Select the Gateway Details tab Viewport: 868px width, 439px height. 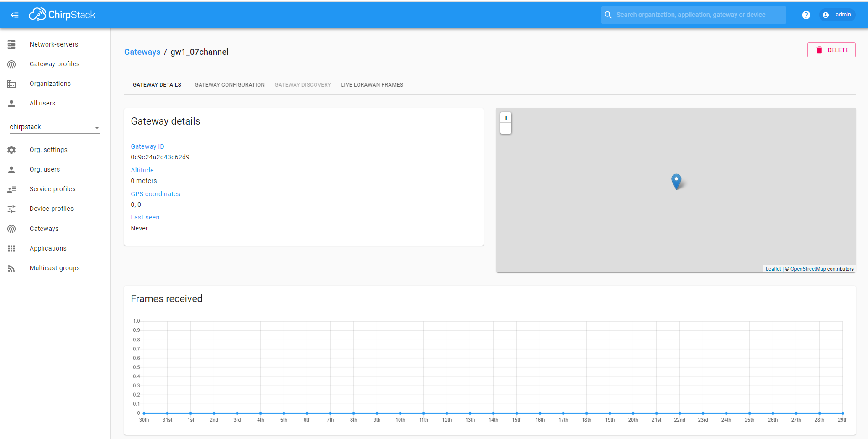point(157,85)
